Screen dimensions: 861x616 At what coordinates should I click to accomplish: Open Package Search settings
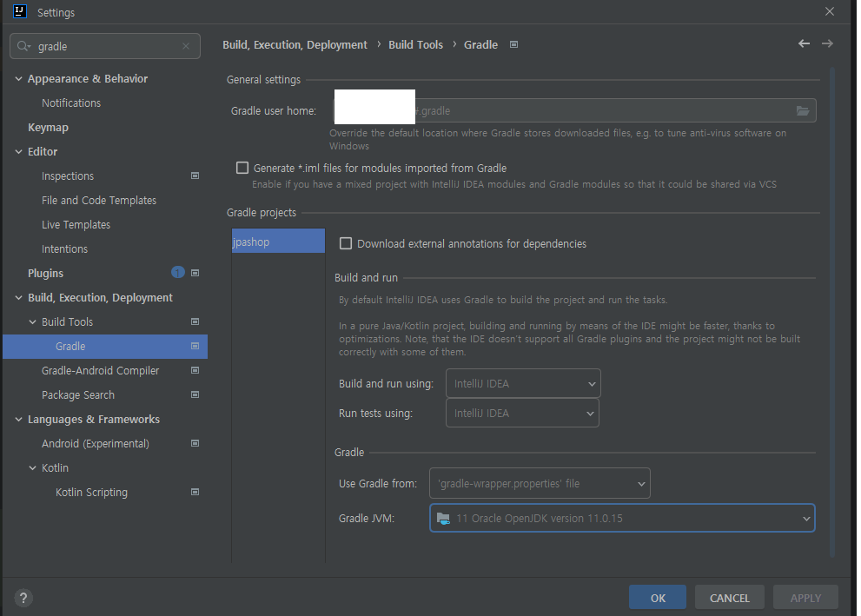[x=78, y=394]
